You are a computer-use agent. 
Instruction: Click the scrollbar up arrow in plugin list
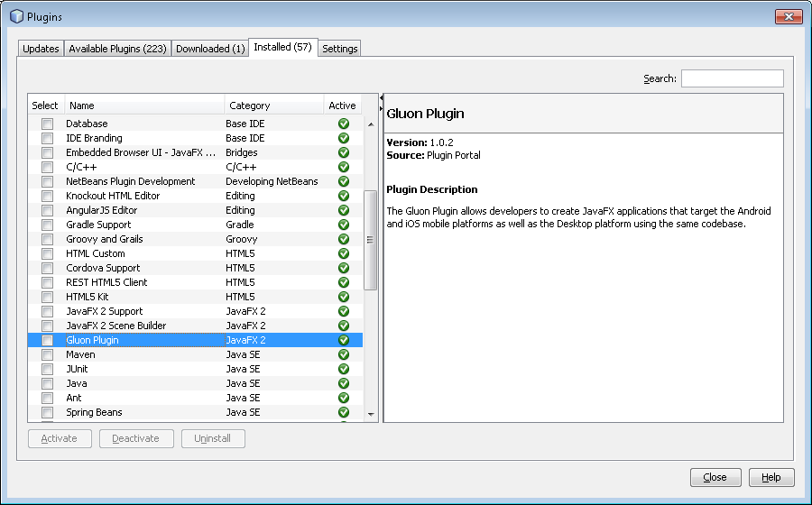pos(371,124)
